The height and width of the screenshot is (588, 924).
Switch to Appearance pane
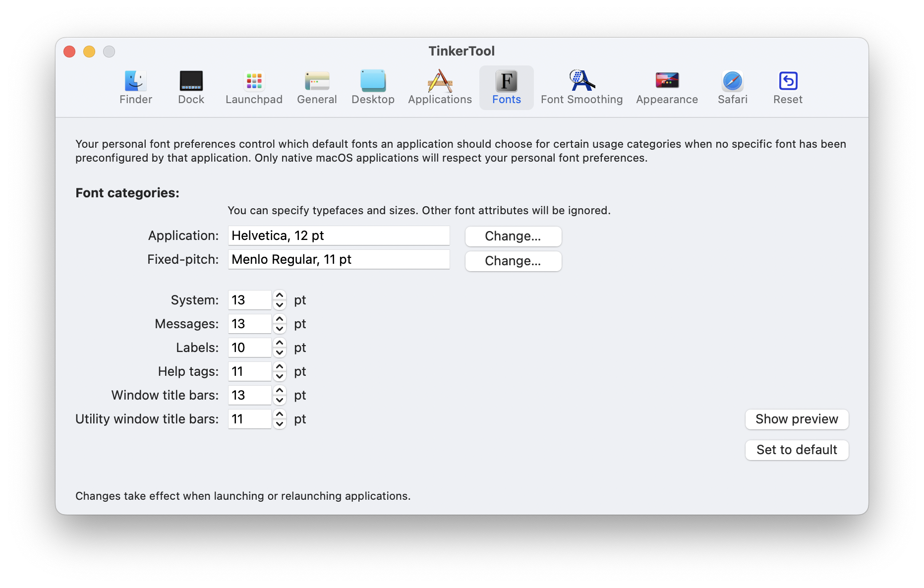[x=667, y=88]
